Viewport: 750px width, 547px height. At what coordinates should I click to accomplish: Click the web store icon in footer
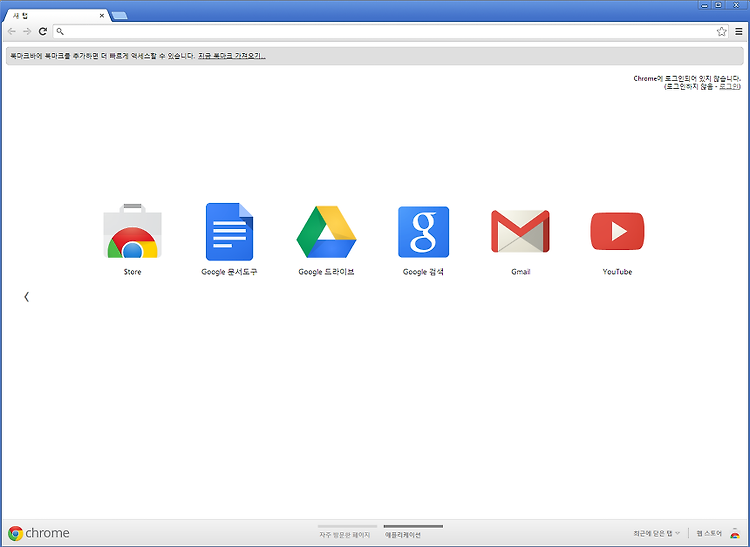(x=735, y=533)
